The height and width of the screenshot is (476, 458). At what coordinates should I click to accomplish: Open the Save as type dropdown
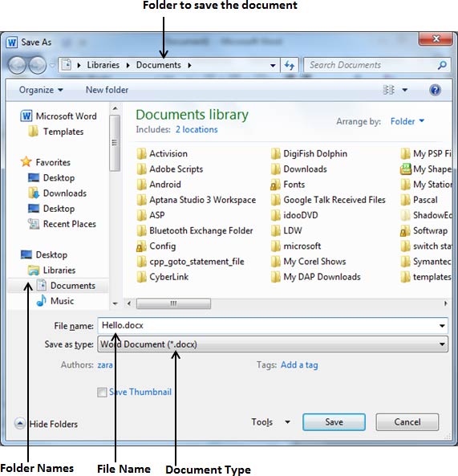point(273,344)
